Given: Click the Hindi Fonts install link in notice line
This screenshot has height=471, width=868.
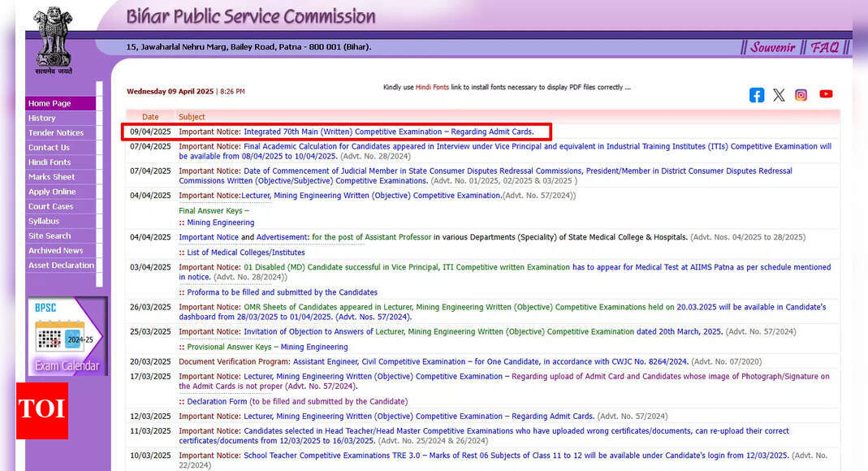Looking at the screenshot, I should point(432,88).
